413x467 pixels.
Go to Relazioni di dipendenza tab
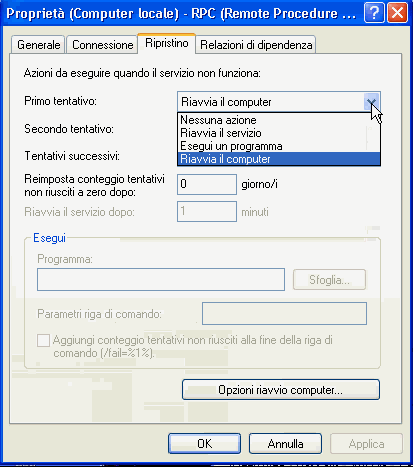point(256,45)
